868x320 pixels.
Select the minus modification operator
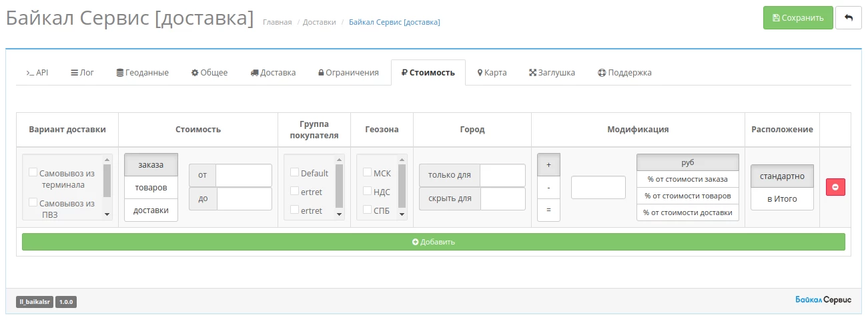point(548,188)
